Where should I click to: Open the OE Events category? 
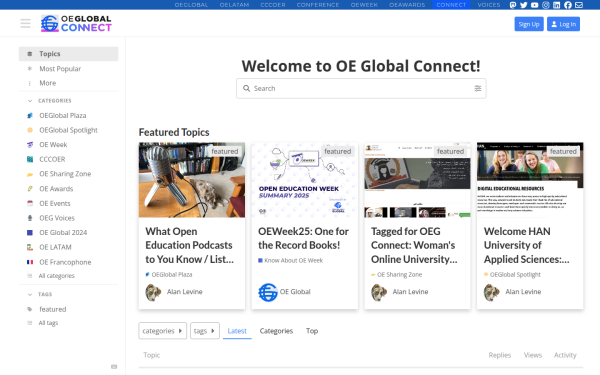68,203
